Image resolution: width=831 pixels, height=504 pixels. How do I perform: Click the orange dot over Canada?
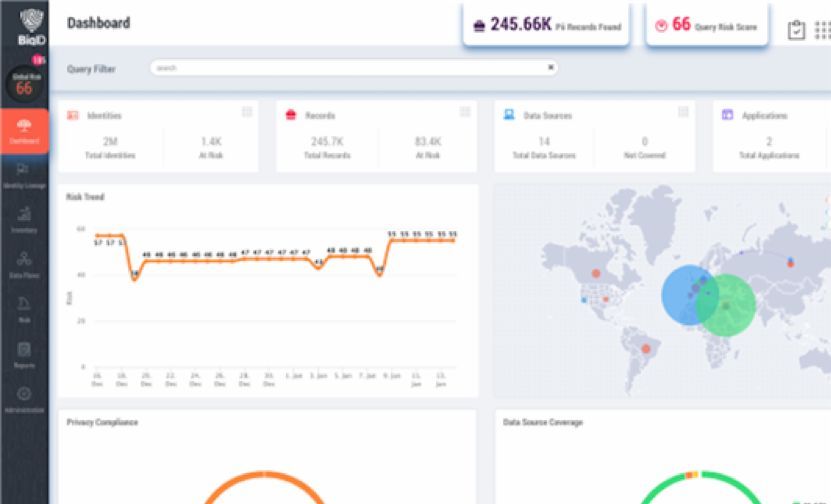click(x=596, y=273)
